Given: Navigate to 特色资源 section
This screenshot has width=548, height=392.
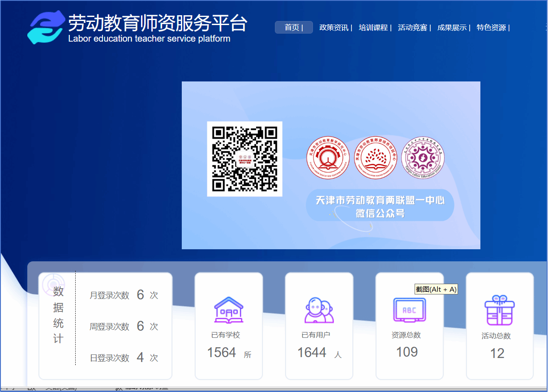Looking at the screenshot, I should point(492,28).
